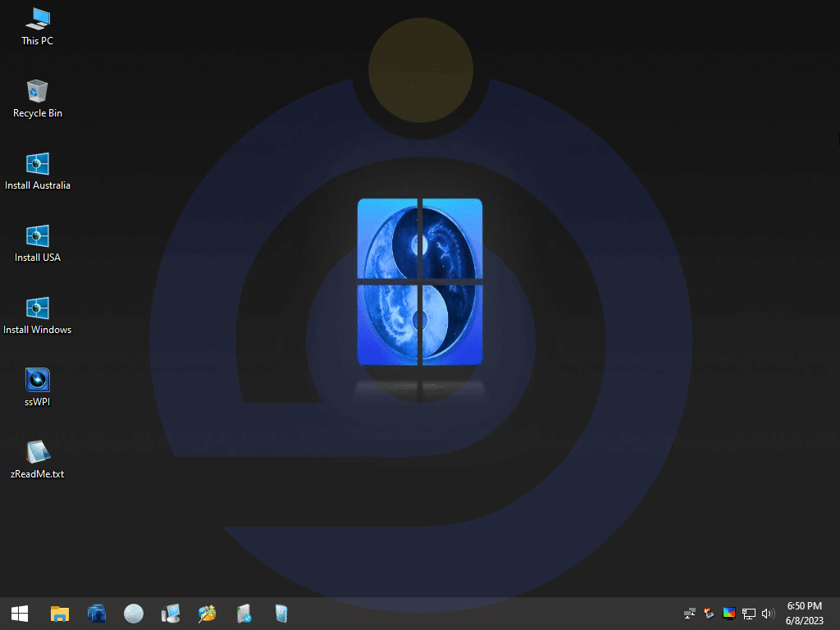Click the "Install Windows" label

[38, 330]
